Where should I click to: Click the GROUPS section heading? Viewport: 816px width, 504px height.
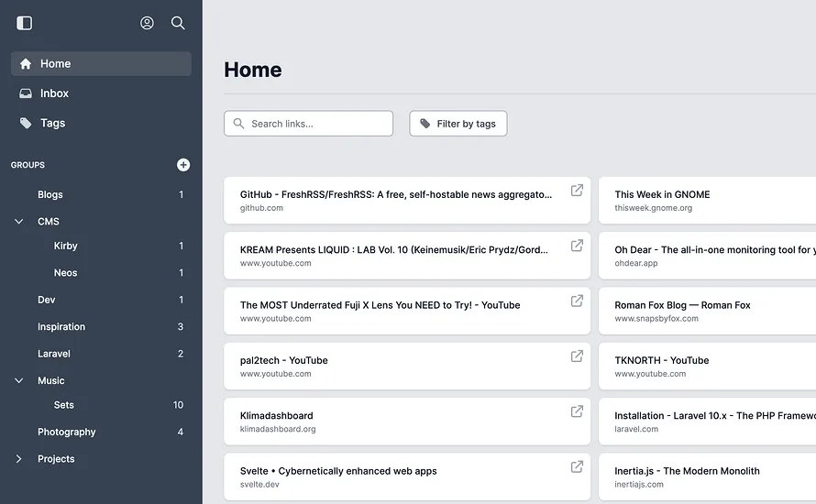[x=28, y=165]
